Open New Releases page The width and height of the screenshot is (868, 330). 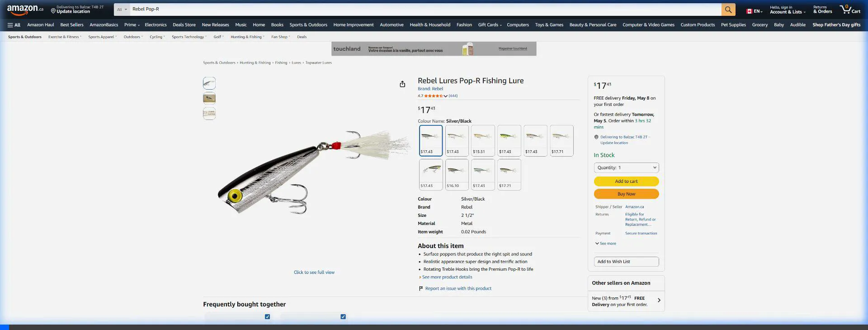[x=215, y=25]
